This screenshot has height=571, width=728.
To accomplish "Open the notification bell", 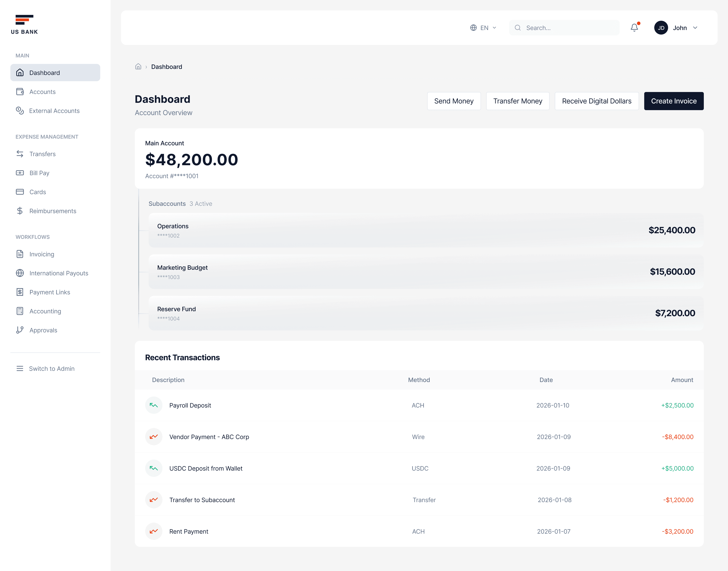I will pos(634,28).
